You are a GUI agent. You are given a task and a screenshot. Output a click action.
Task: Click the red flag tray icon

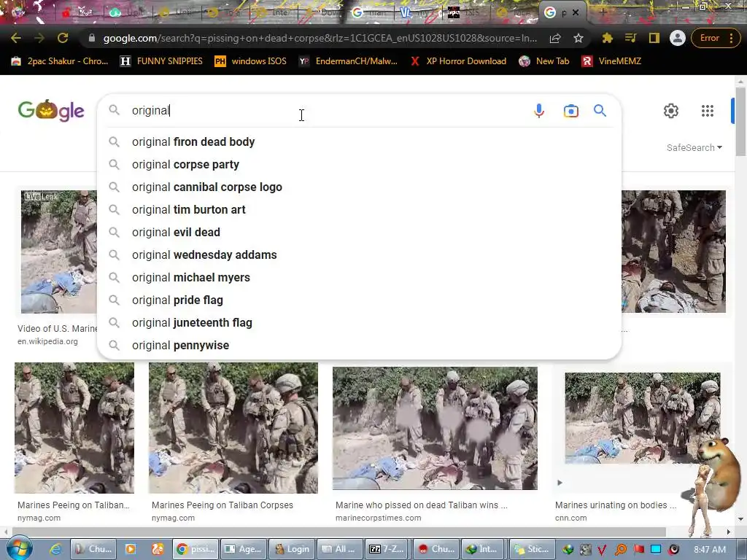[639, 550]
